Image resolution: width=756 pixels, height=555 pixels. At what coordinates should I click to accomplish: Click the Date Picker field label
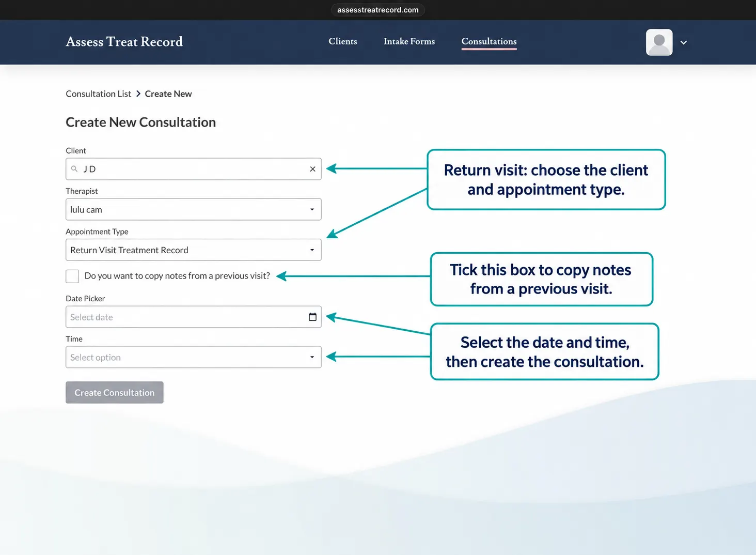click(85, 299)
